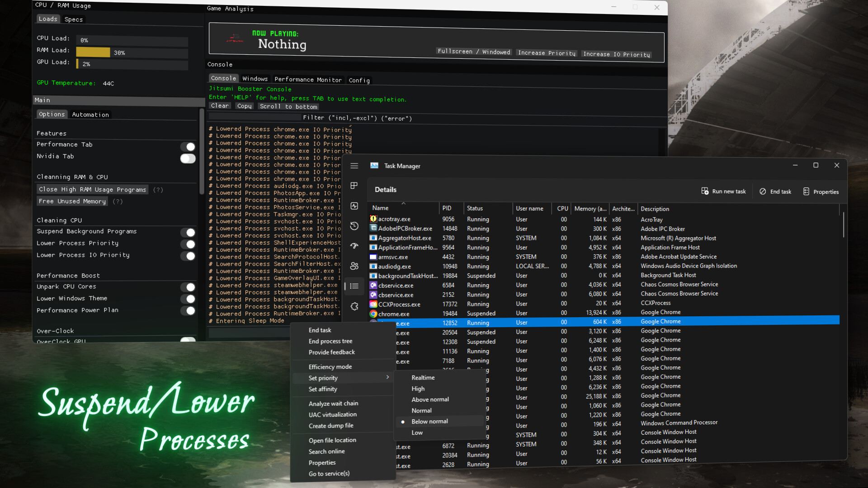Screen dimensions: 868x488
Task: Choose End process tree from context menu
Action: (330, 341)
